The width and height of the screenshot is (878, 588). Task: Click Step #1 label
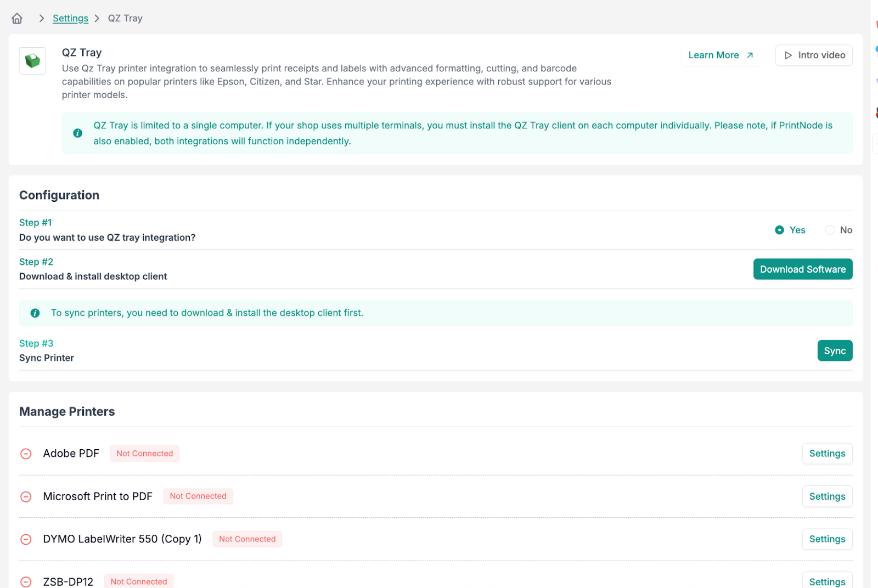coord(35,223)
